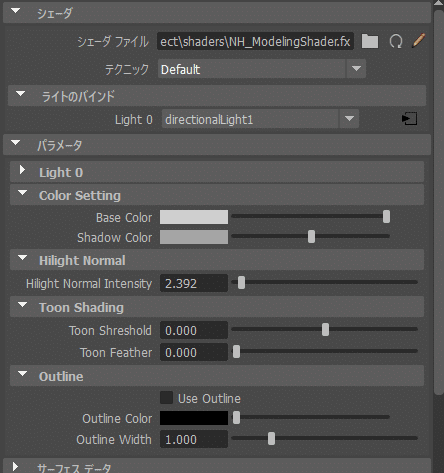Screen dimensions: 444x473
Task: Collapse the ライトのバインド section
Action: (20, 94)
